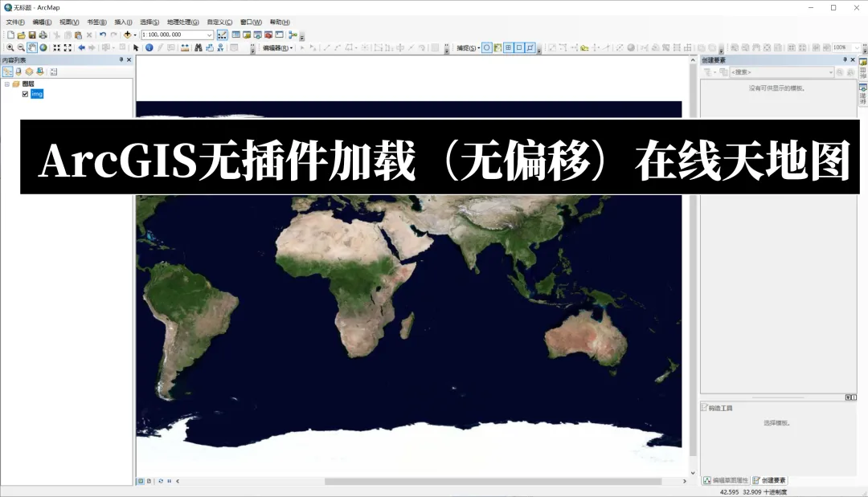This screenshot has width=868, height=497.
Task: Activate the Pan hand tool
Action: pos(32,47)
